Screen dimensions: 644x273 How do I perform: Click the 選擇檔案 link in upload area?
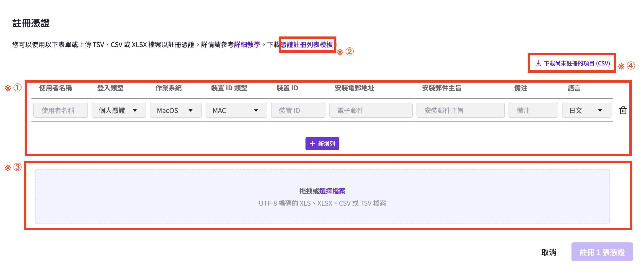[332, 191]
